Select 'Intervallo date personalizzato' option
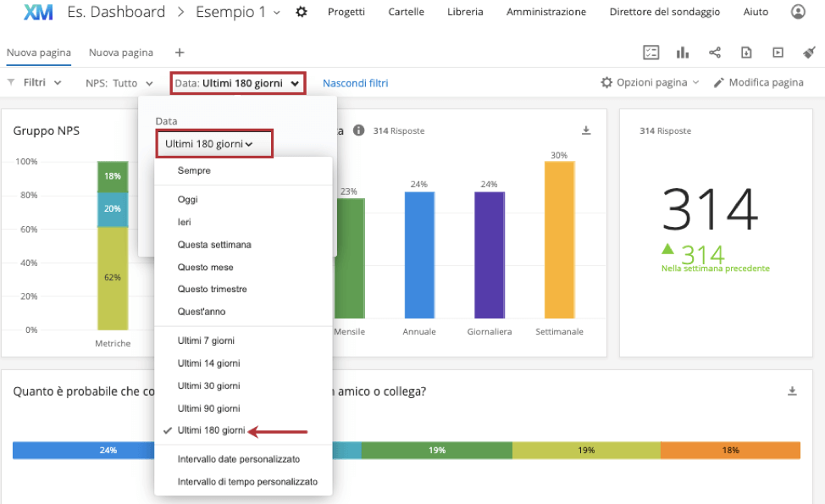Image resolution: width=825 pixels, height=504 pixels. [x=238, y=459]
